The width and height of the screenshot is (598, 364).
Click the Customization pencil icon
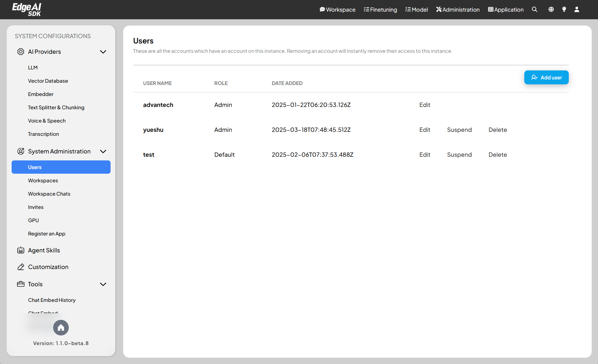[x=21, y=267]
